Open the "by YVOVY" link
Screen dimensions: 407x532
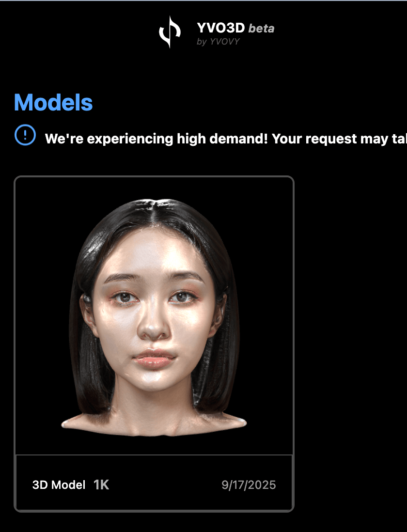[218, 41]
